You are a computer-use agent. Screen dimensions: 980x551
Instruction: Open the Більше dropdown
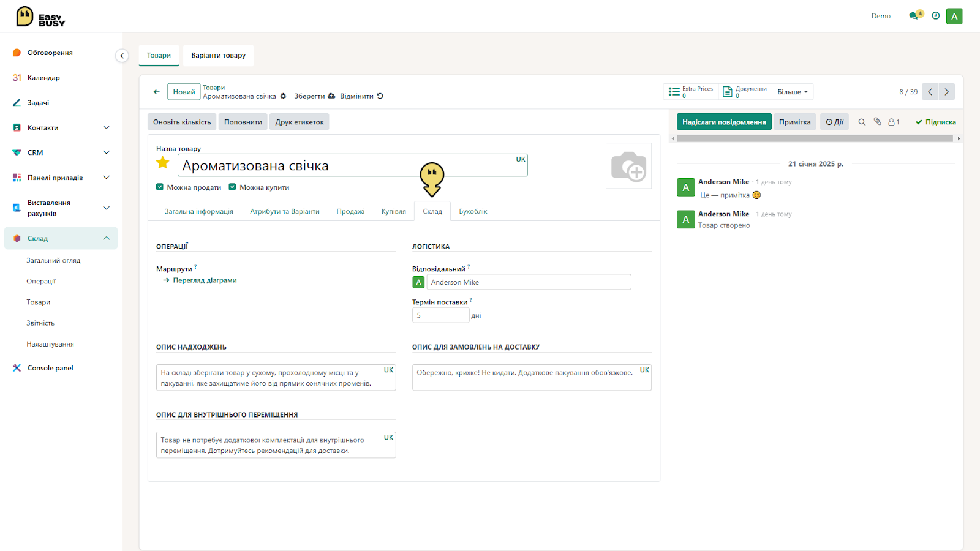793,92
